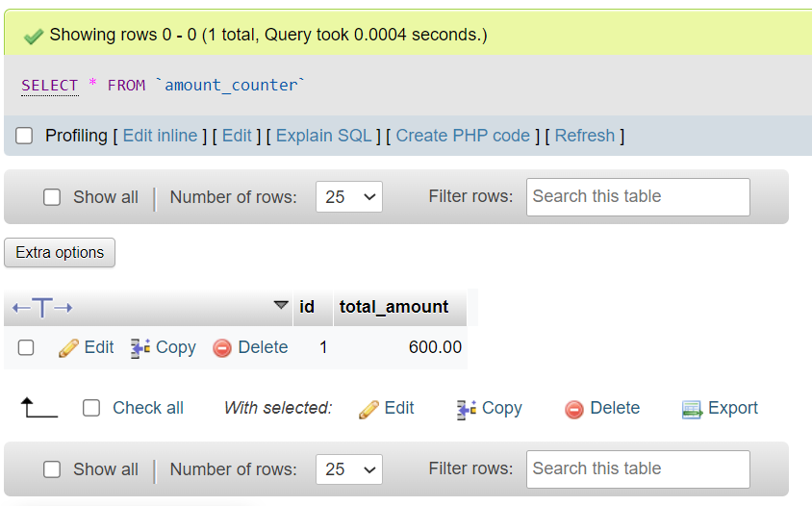Click the red Delete icon in row 1
812x506 pixels.
pos(222,348)
